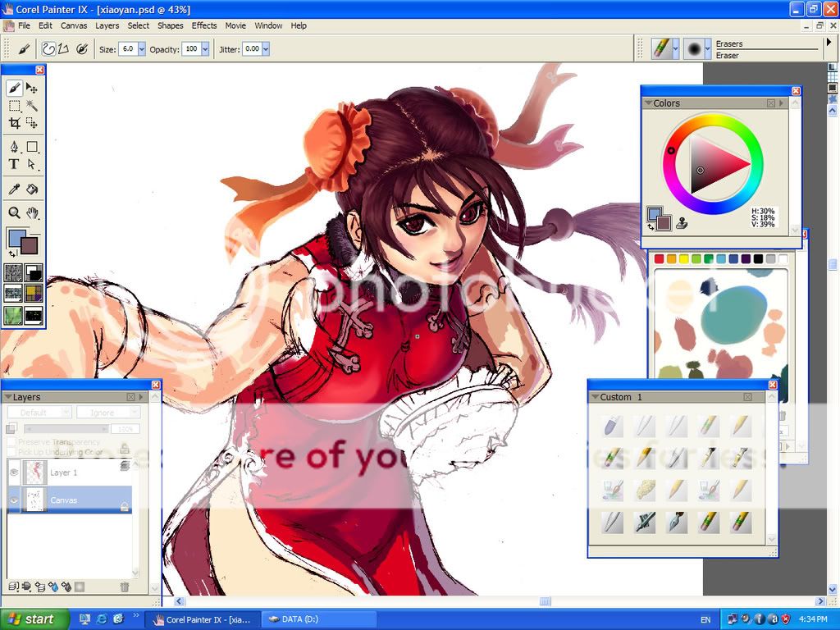Click the blue drop Liquid Ink layer icon
840x630 pixels.
point(53,587)
